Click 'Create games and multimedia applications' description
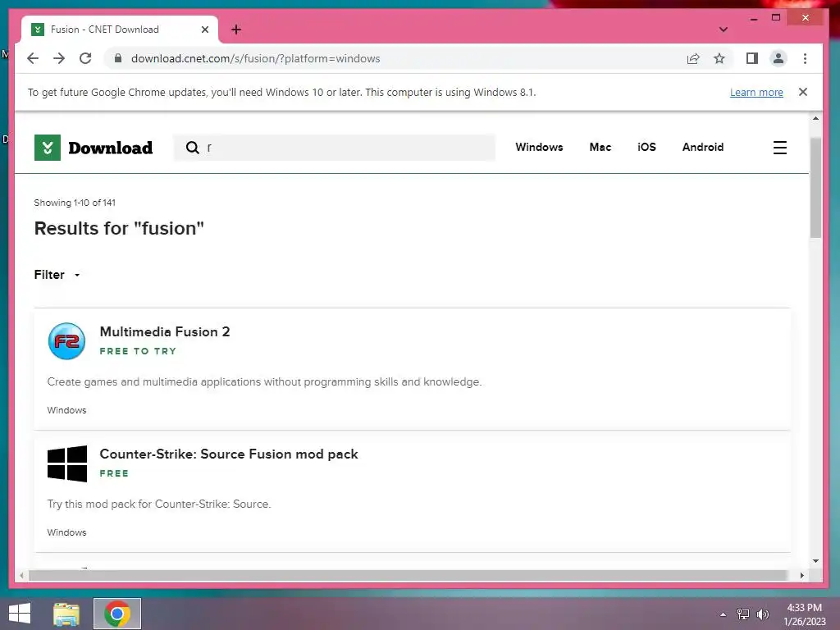The image size is (840, 630). pos(265,382)
